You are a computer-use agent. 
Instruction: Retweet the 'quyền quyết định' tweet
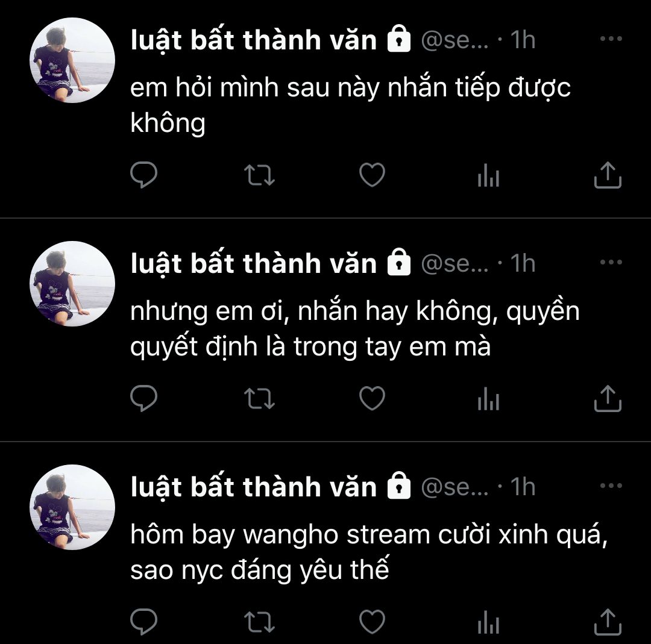coord(259,398)
